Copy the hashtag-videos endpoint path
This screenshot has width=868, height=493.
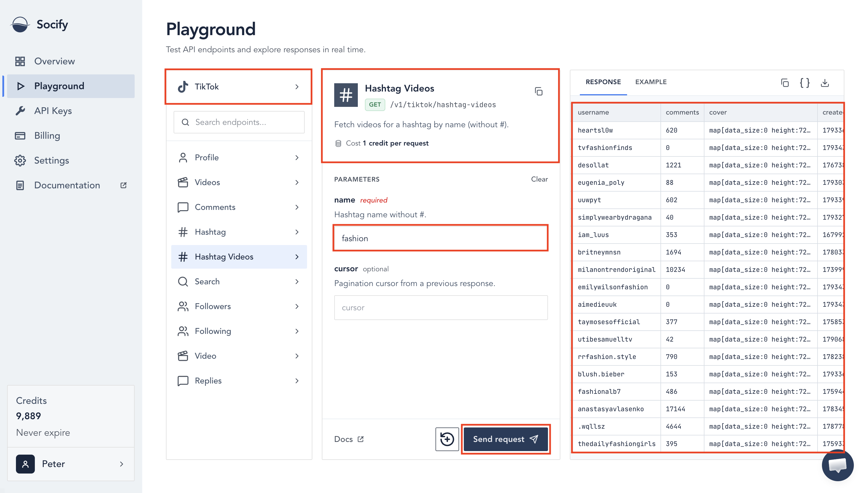click(x=539, y=92)
